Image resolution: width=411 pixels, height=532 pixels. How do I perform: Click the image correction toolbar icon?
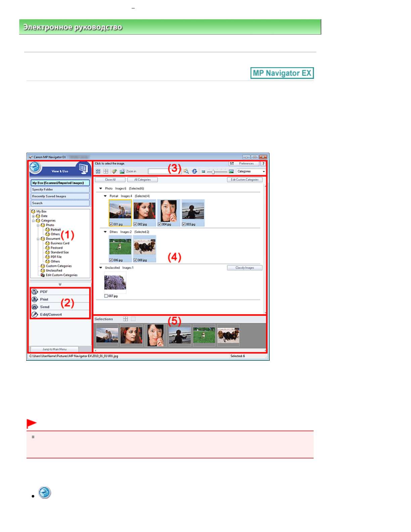(x=114, y=171)
